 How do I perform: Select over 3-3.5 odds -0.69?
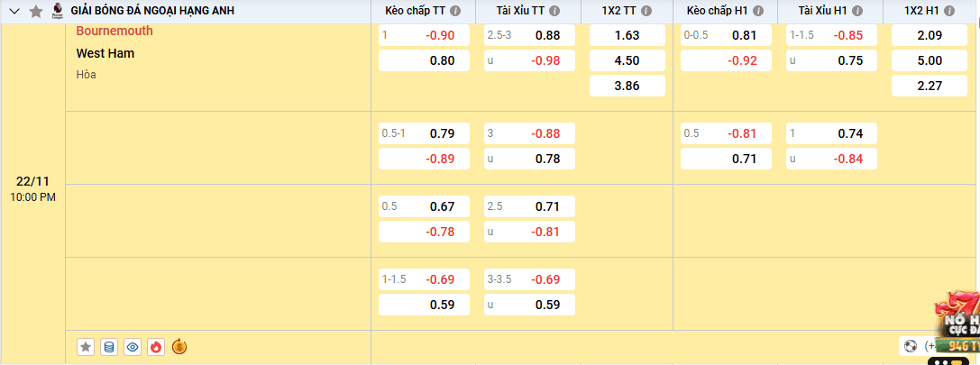(x=529, y=279)
